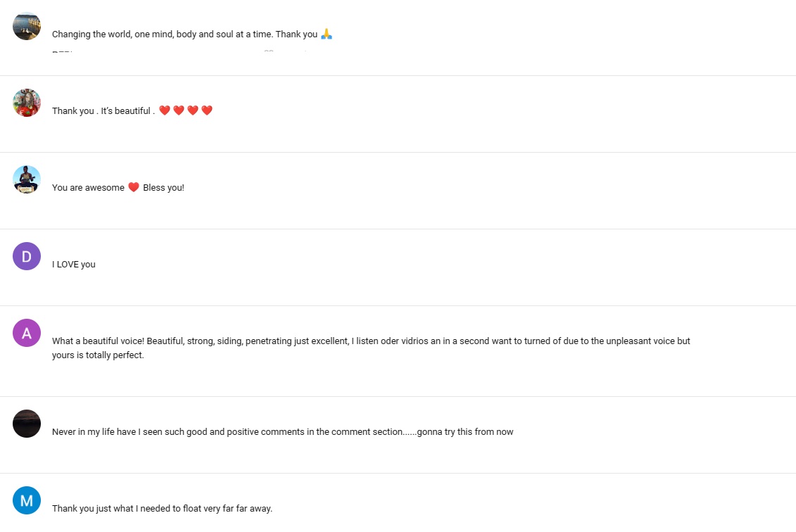The image size is (796, 532).
Task: Click last heart in the four-heart row
Action: click(x=207, y=110)
